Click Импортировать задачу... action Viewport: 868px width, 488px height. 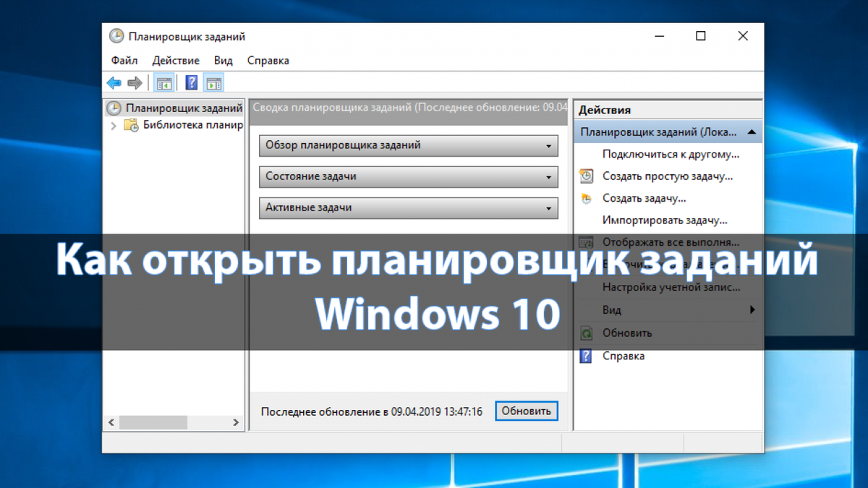(x=665, y=221)
